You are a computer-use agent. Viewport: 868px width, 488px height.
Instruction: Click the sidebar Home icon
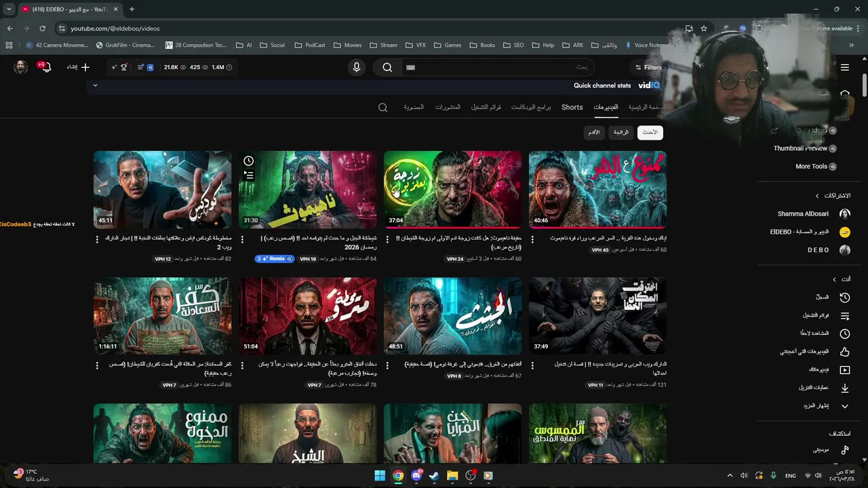[x=844, y=94]
